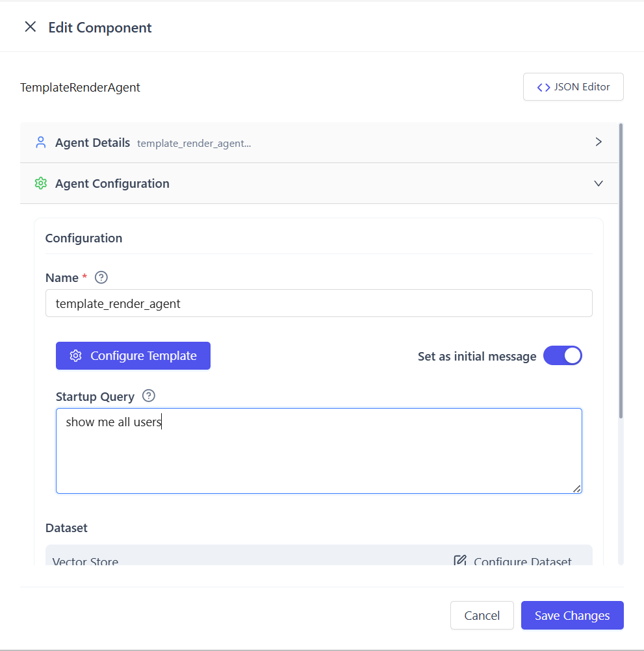The height and width of the screenshot is (651, 644).
Task: Focus the Name input field
Action: [x=318, y=303]
